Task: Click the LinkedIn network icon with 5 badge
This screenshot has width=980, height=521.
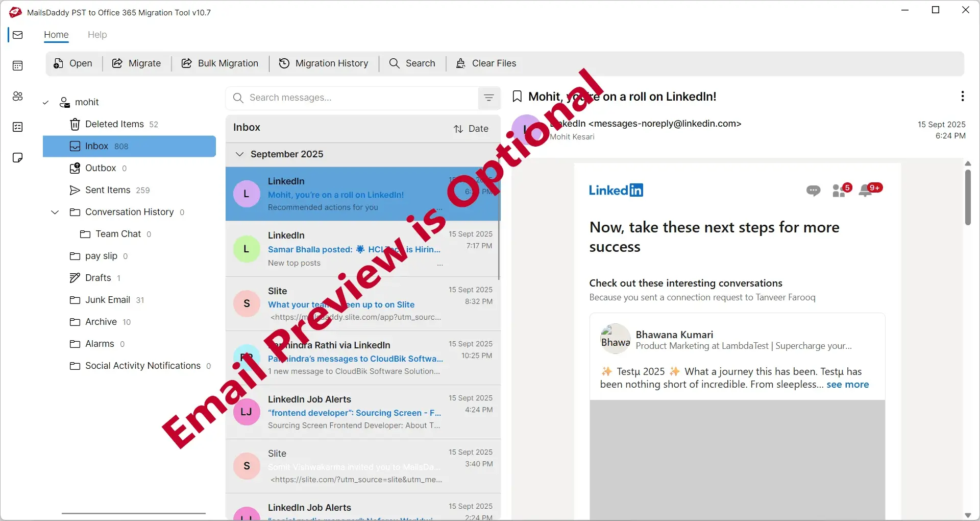Action: (x=841, y=190)
